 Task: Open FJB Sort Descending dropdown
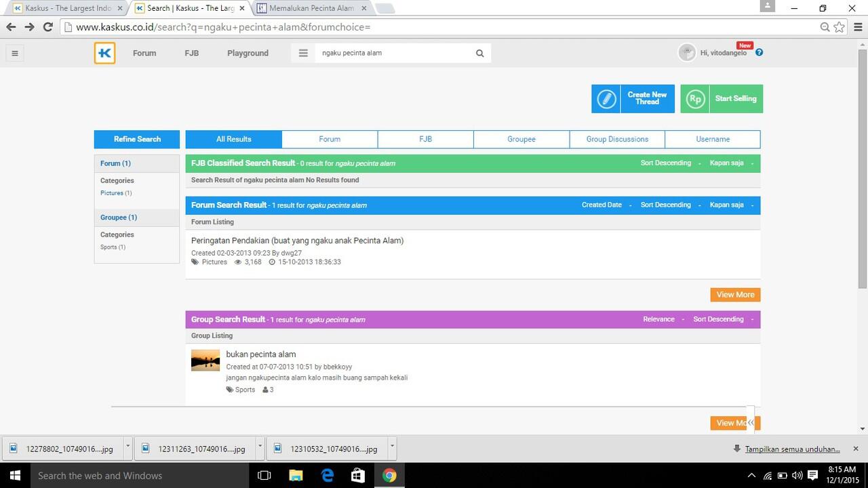coord(670,163)
